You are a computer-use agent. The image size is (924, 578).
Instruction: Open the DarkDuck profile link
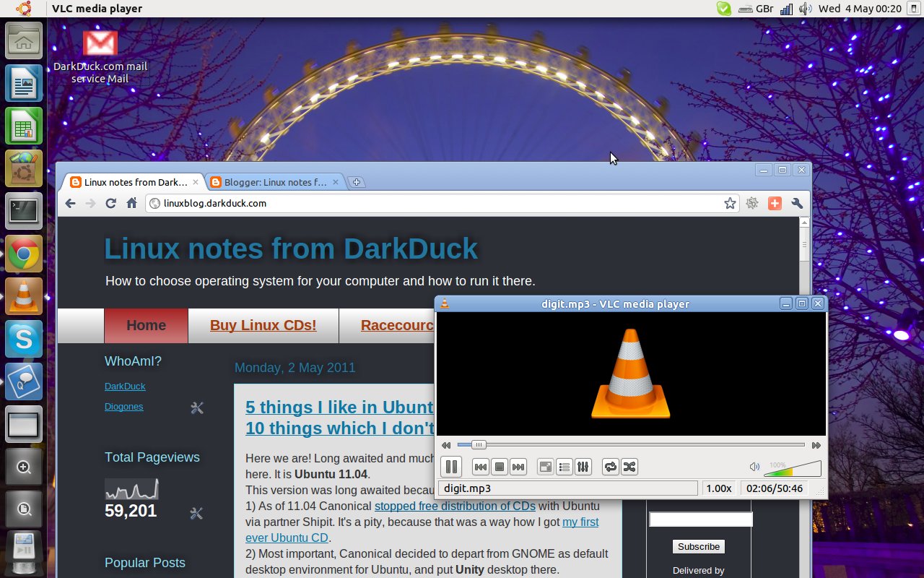[125, 387]
